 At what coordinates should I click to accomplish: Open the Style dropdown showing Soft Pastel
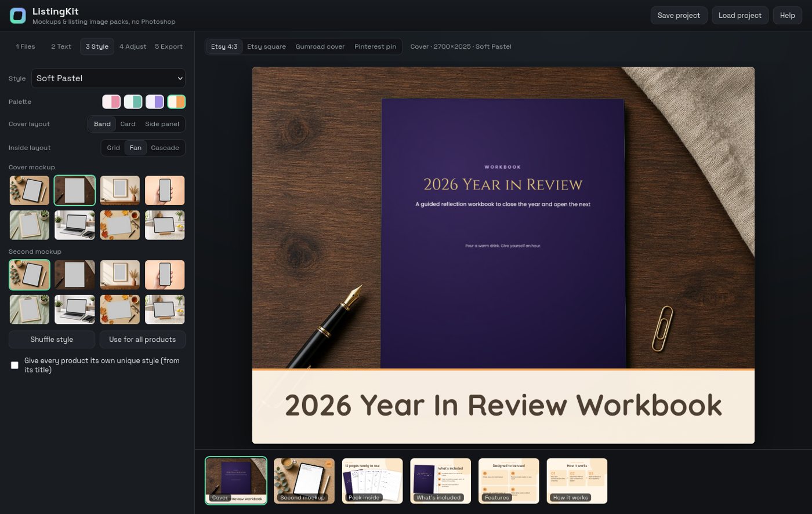pyautogui.click(x=108, y=78)
